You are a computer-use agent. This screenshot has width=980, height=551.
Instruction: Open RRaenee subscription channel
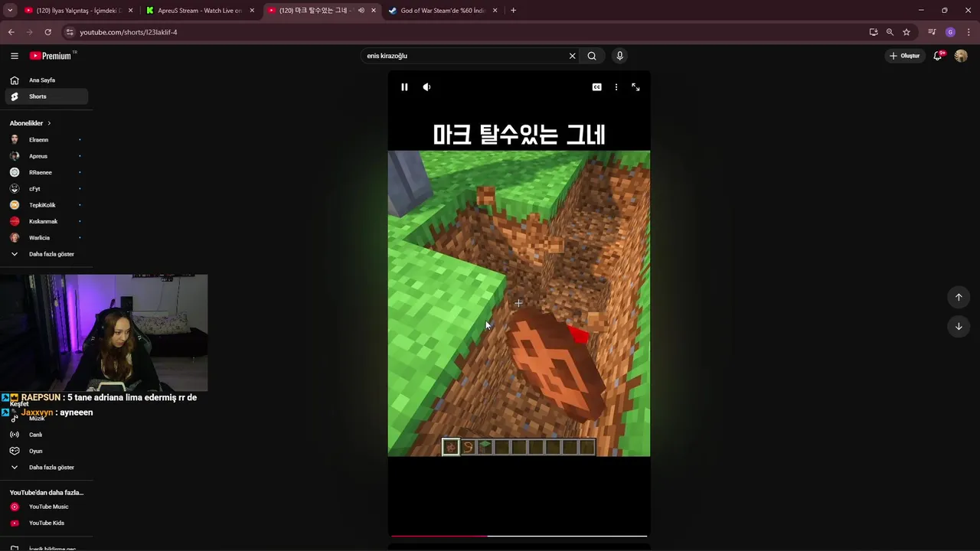click(46, 172)
